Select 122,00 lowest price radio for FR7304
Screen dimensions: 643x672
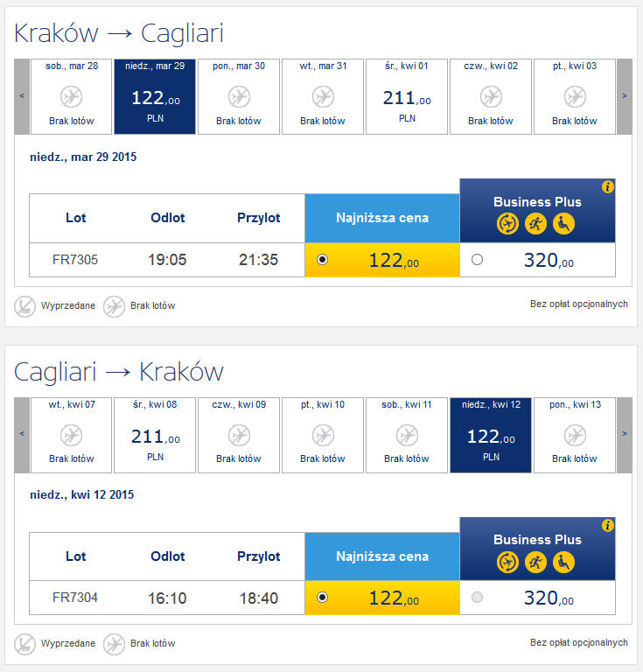pyautogui.click(x=322, y=598)
